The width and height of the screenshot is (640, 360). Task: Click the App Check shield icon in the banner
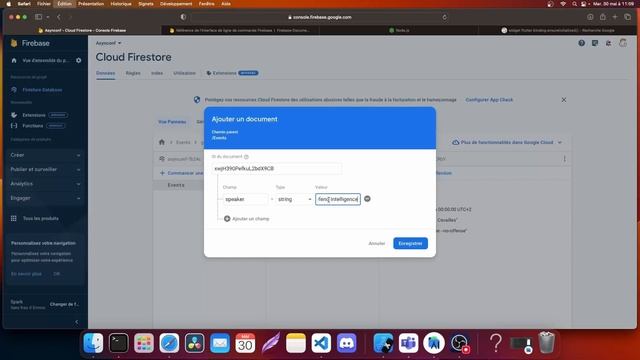click(x=197, y=100)
